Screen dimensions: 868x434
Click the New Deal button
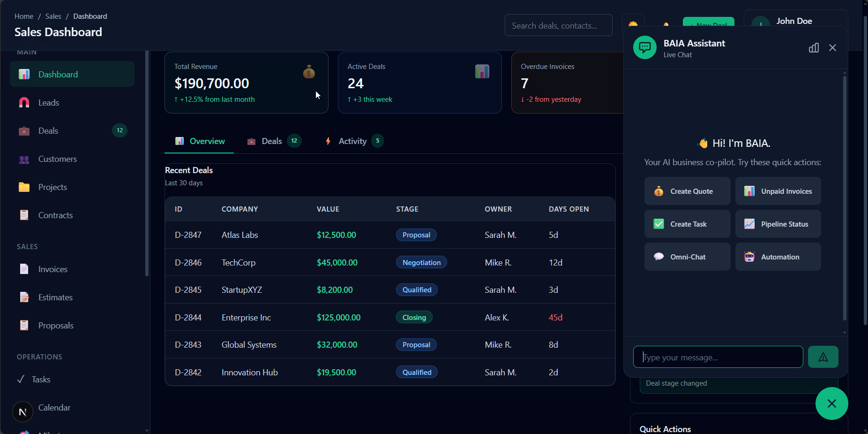point(709,26)
